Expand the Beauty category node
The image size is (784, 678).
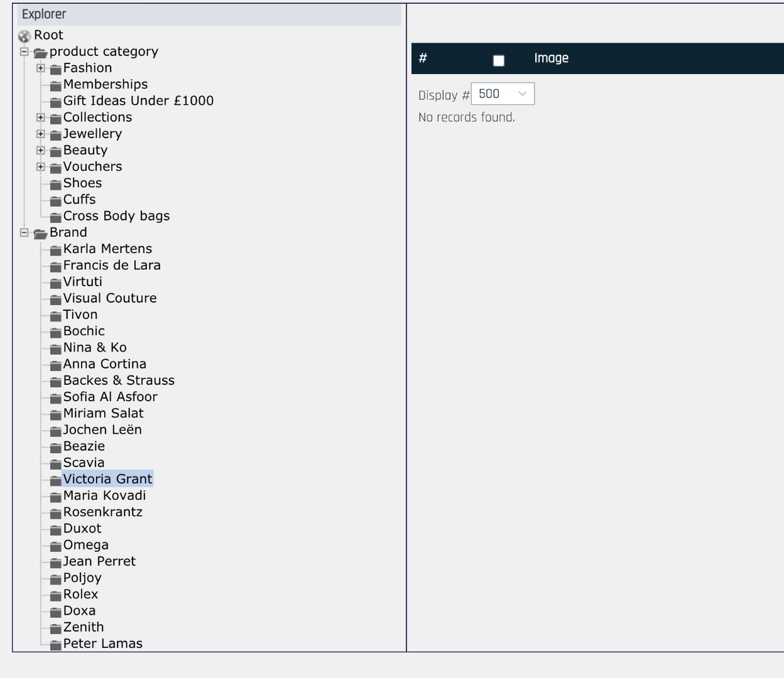point(41,150)
